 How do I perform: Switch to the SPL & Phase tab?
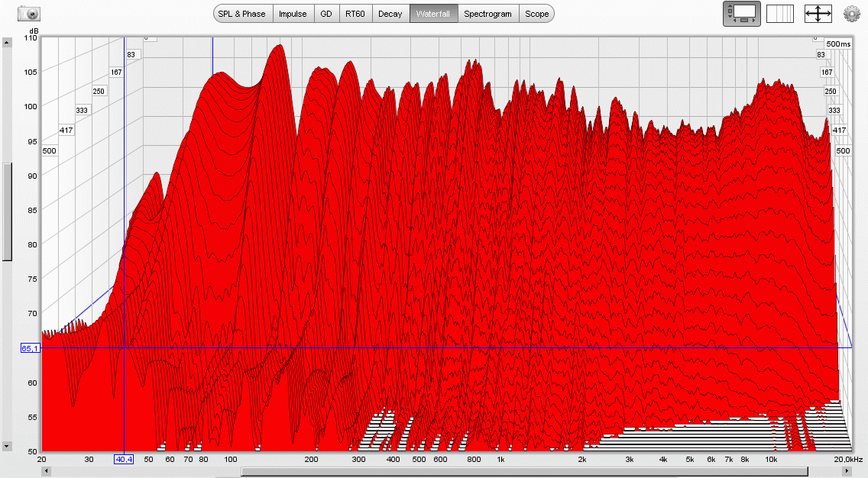[241, 14]
